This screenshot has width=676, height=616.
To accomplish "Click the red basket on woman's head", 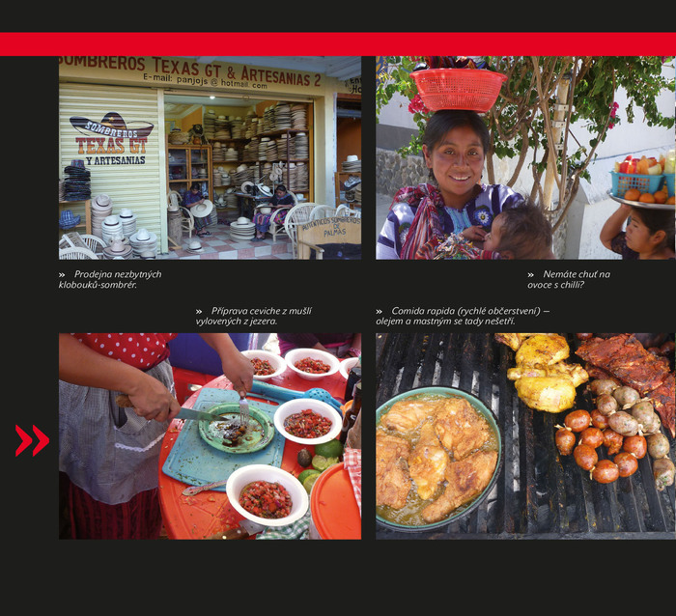I will click(459, 90).
